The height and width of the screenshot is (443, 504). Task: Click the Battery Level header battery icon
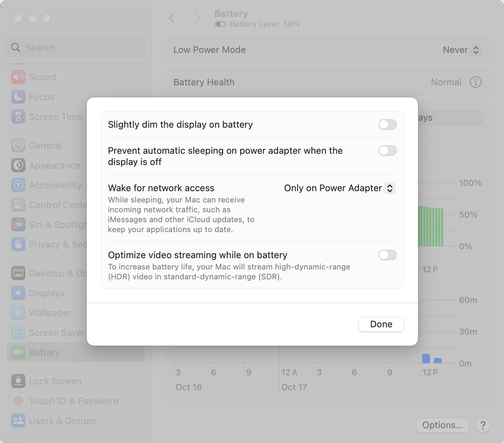(x=221, y=24)
